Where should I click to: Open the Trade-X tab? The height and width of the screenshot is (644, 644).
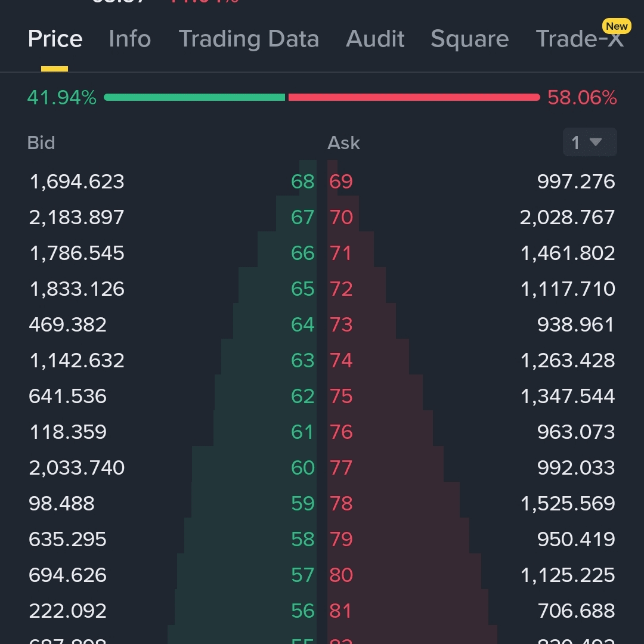click(x=580, y=39)
